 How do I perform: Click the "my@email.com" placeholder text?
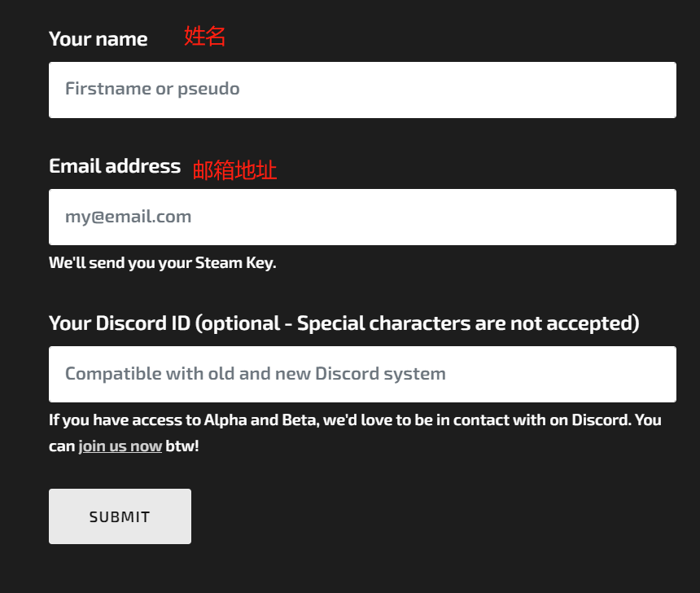(x=128, y=217)
